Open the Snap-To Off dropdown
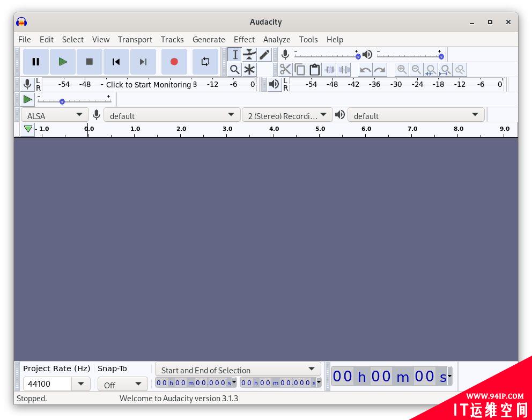The height and width of the screenshot is (420, 532). 122,385
